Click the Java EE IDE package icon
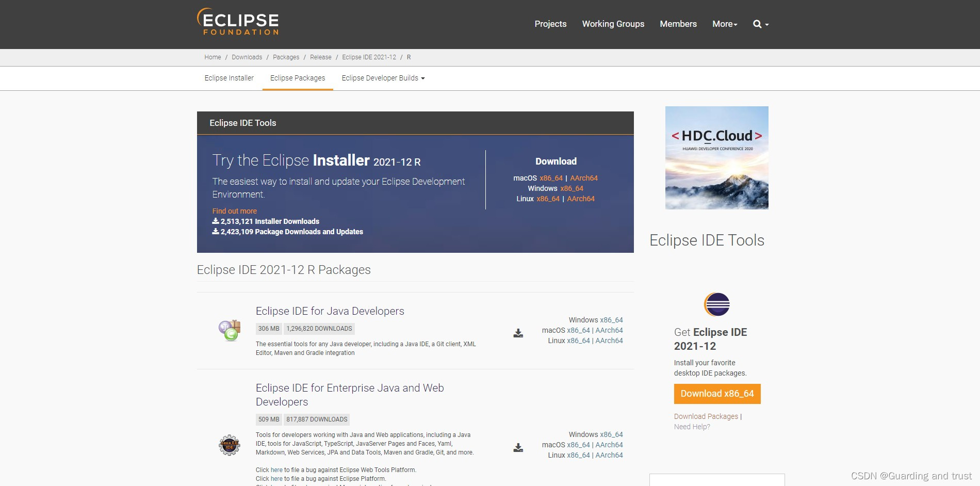The height and width of the screenshot is (486, 980). point(230,445)
